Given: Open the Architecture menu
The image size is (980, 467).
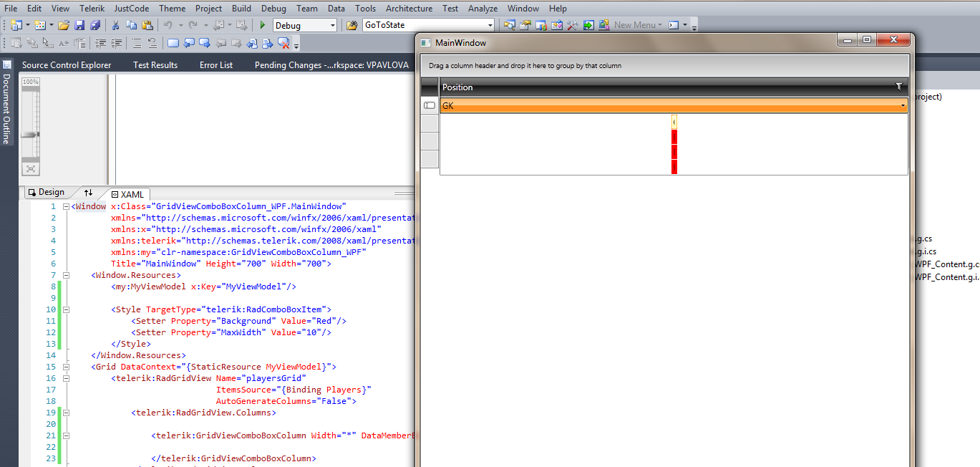Looking at the screenshot, I should (x=409, y=9).
